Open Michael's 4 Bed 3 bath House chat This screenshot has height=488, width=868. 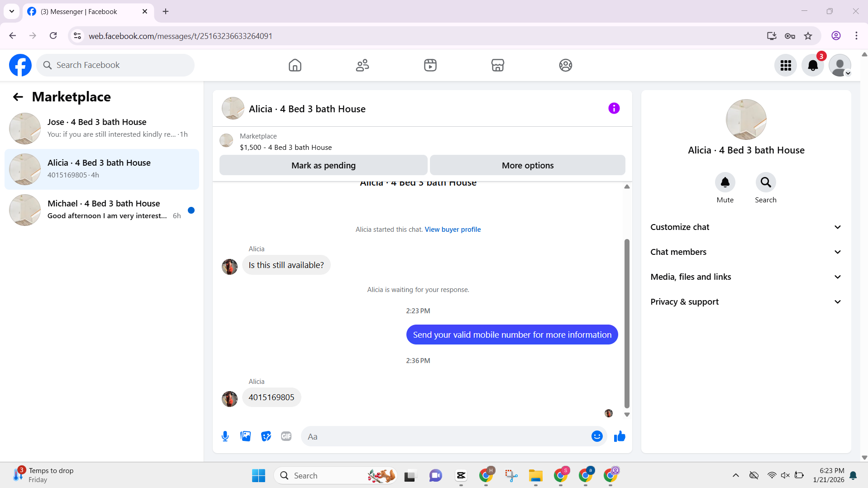pyautogui.click(x=102, y=210)
